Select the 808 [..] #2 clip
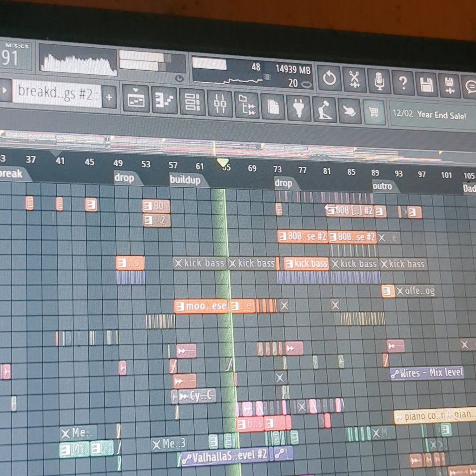The image size is (476, 476). (x=350, y=211)
